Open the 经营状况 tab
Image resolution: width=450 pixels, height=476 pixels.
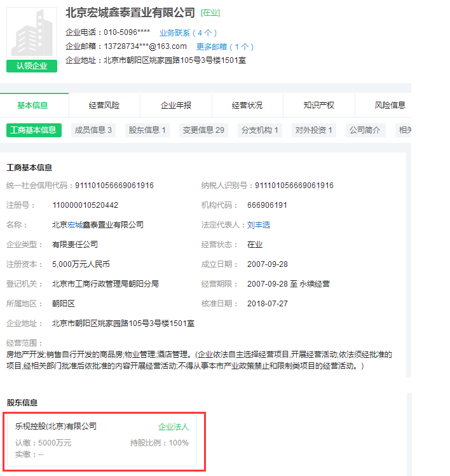[247, 105]
